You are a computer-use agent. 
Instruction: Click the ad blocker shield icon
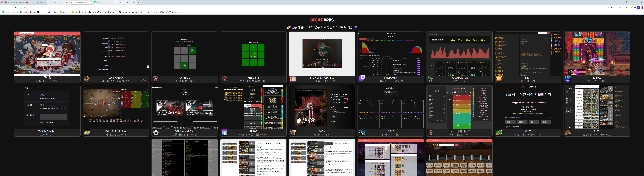click(x=620, y=8)
